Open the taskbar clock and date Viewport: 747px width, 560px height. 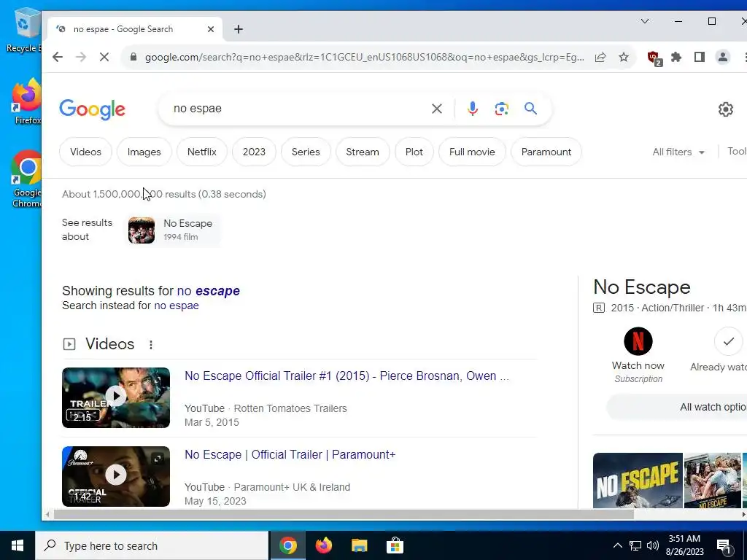point(684,545)
